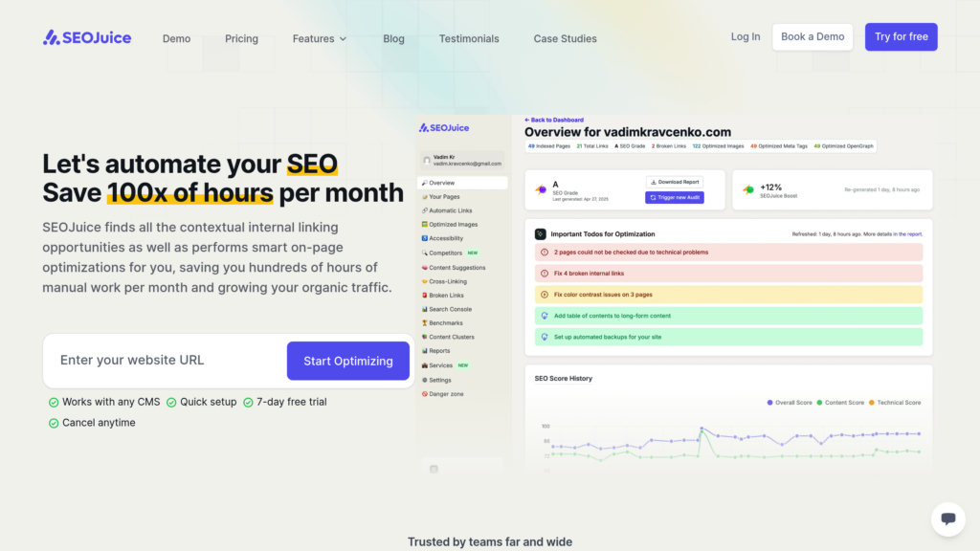
Task: Click the icon on automated backups todo
Action: click(545, 338)
